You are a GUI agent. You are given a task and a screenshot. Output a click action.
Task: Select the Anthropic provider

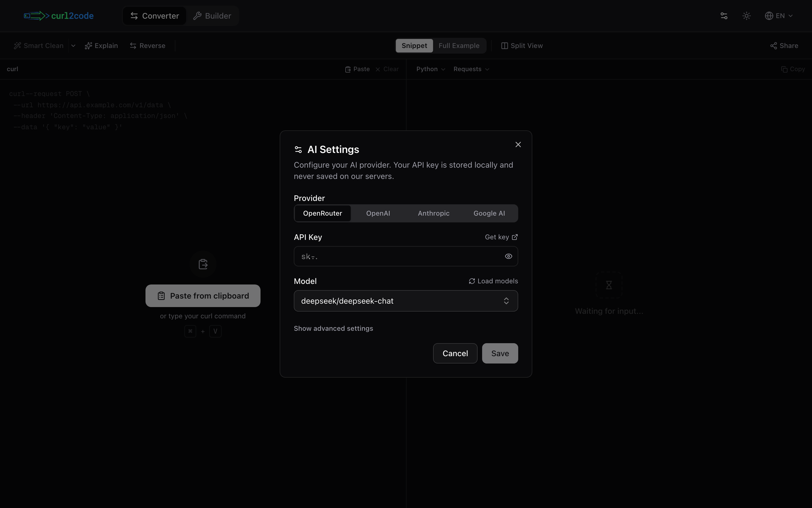click(x=434, y=213)
